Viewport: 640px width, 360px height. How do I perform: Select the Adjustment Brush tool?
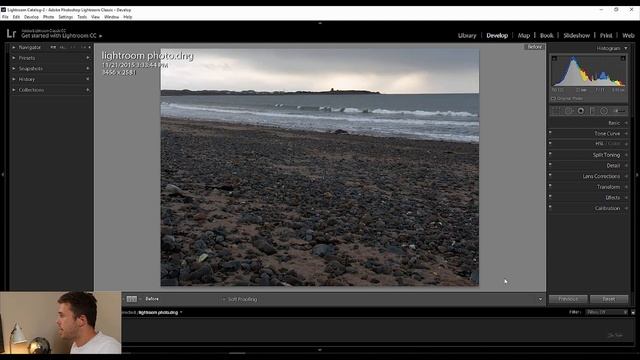[619, 111]
